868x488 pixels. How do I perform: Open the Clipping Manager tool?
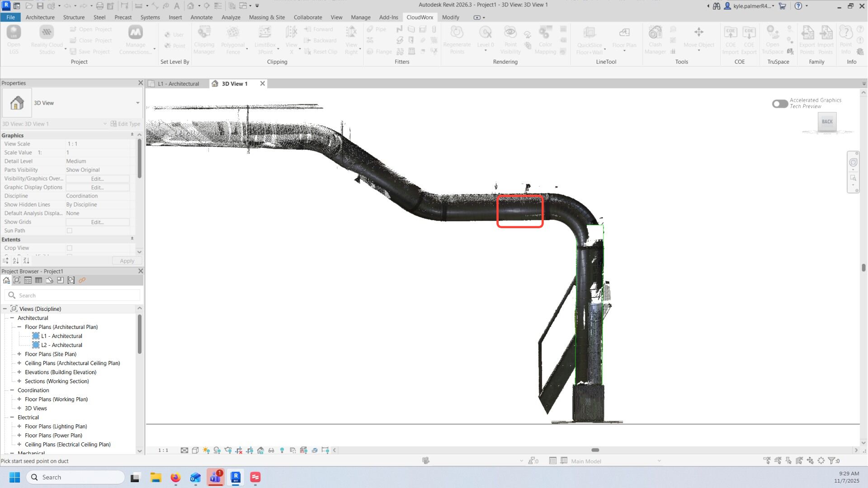tap(204, 39)
